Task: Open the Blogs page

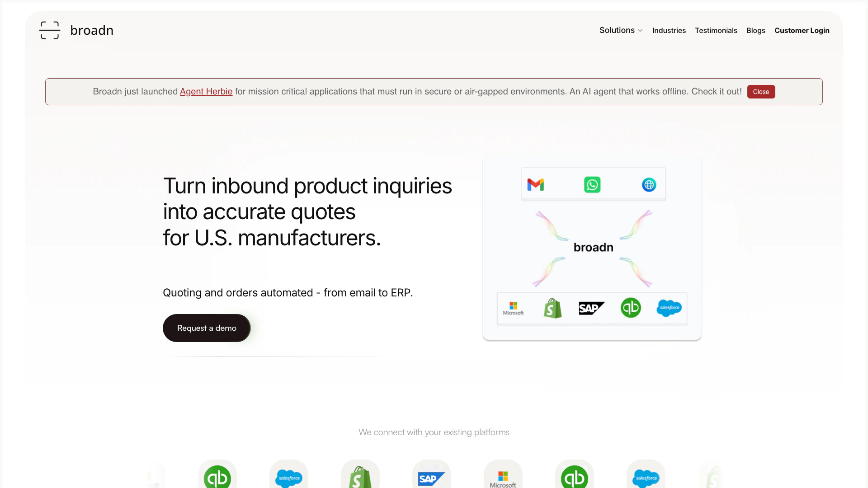Action: [x=755, y=30]
